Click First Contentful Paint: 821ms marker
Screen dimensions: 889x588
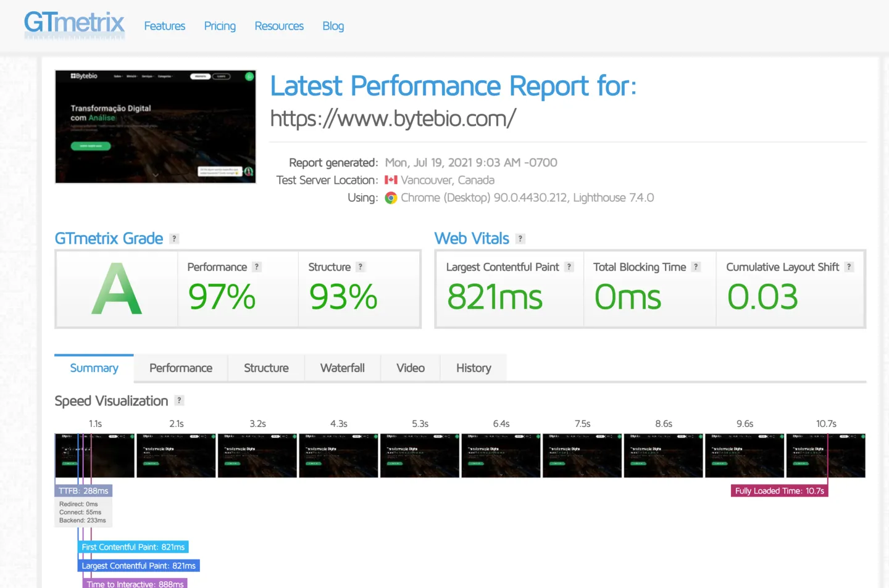pos(133,547)
